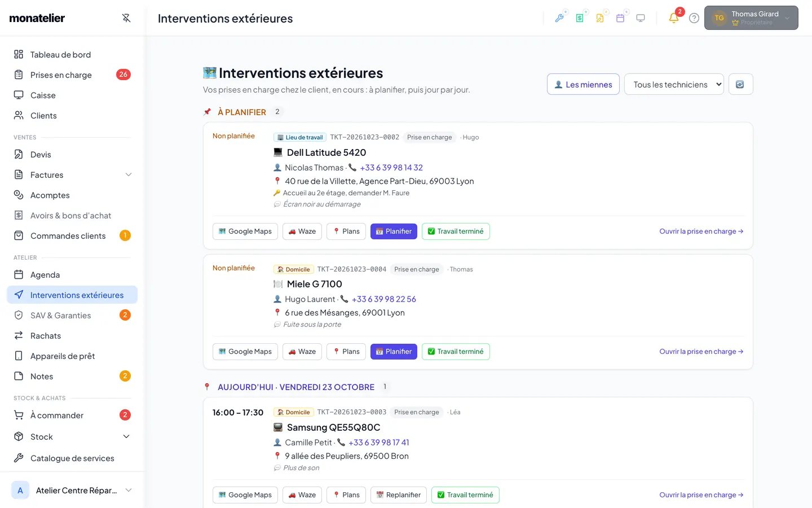
Task: Open Notes in sidebar
Action: tap(72, 376)
